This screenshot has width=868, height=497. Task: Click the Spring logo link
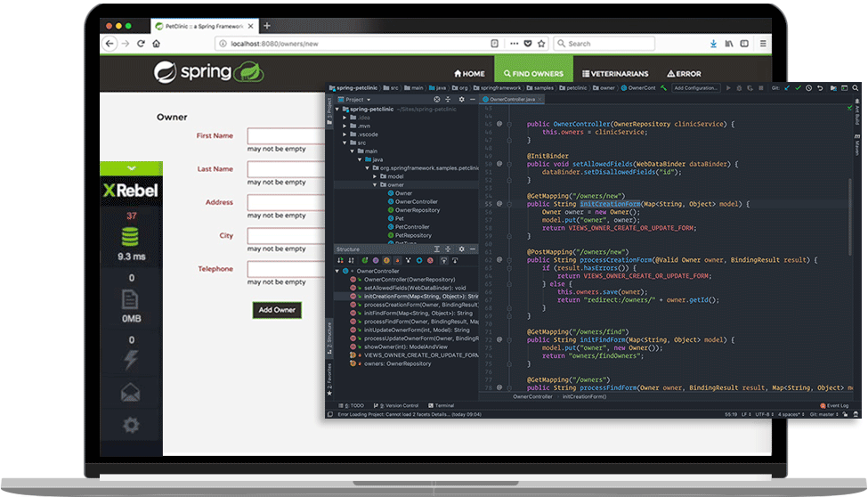tap(208, 72)
